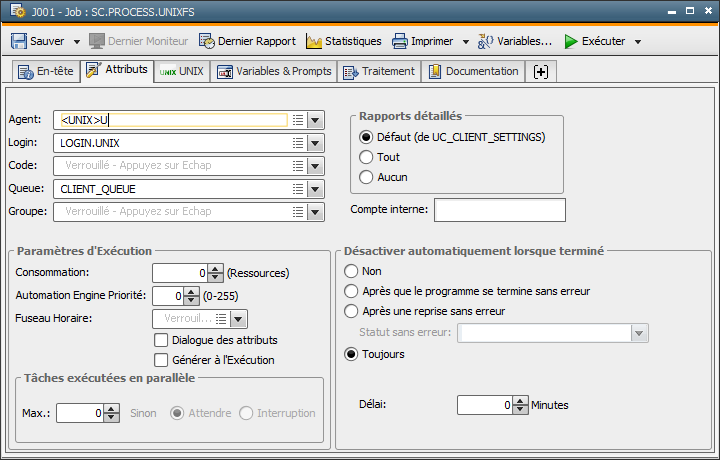Switch to Variables & Prompts tab
This screenshot has width=720, height=460.
(x=274, y=71)
